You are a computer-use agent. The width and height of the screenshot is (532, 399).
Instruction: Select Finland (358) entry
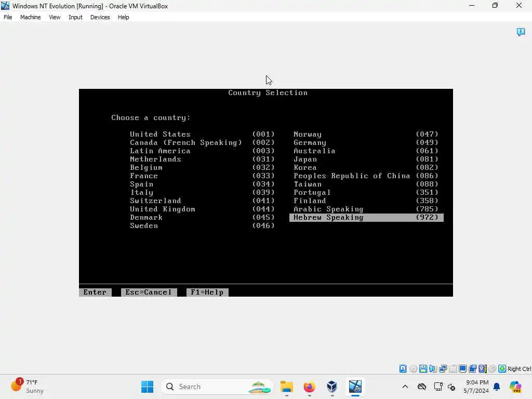pos(366,201)
